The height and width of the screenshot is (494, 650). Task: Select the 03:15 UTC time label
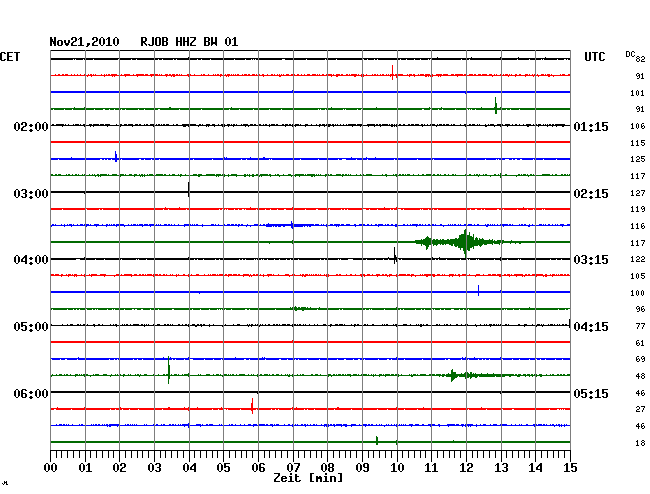[591, 259]
